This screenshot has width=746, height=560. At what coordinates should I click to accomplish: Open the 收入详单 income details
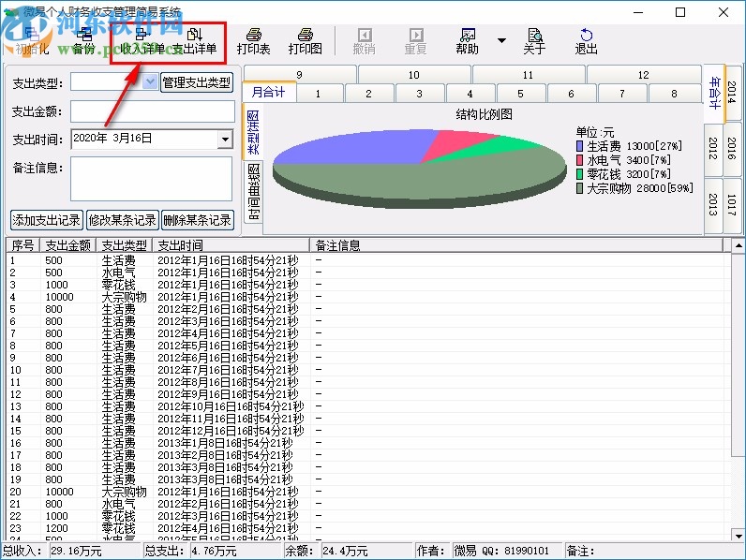142,41
